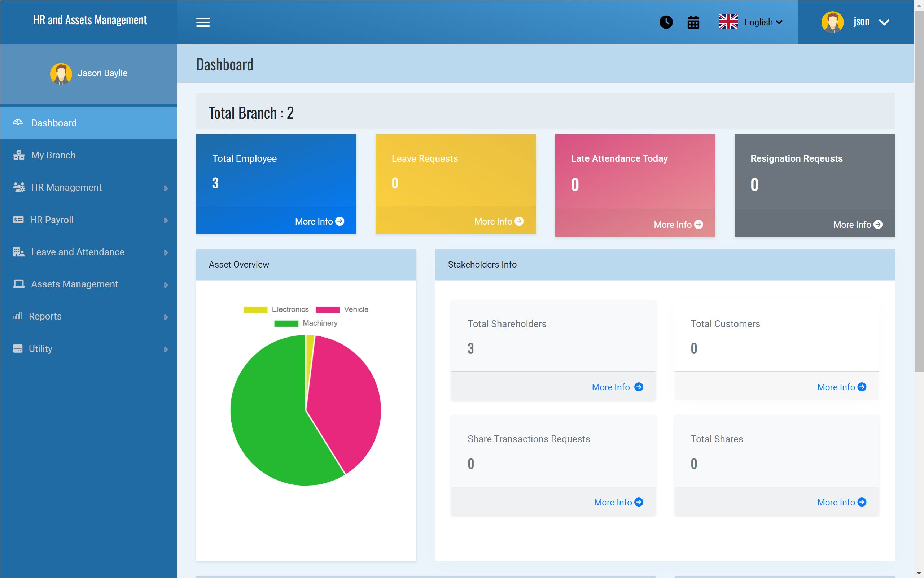
Task: Click the json user avatar in header
Action: [832, 22]
